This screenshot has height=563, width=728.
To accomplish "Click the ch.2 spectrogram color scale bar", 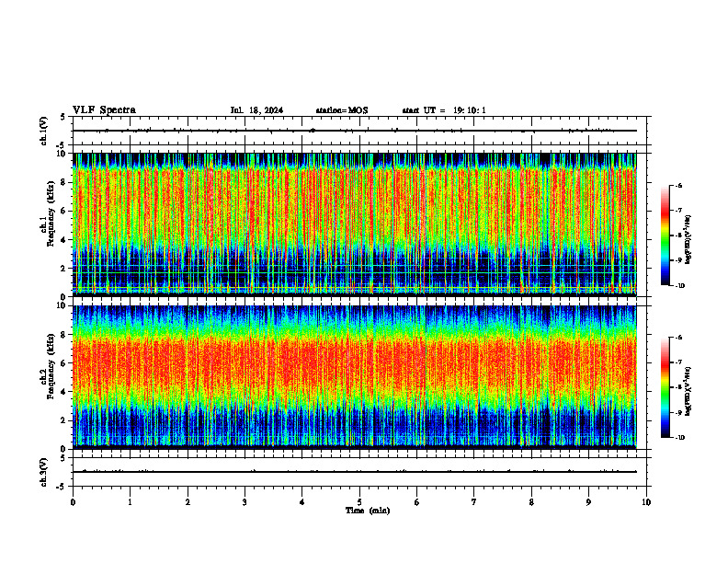I will (665, 387).
